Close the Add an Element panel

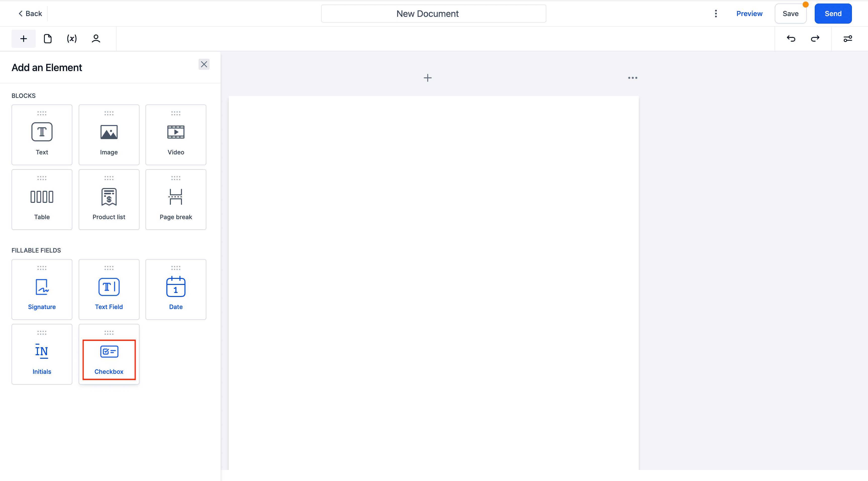[204, 64]
